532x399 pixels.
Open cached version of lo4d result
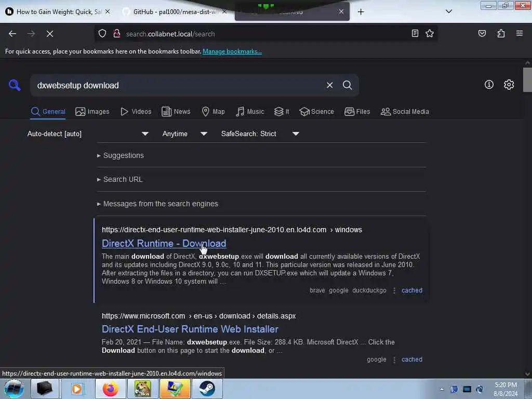412,290
